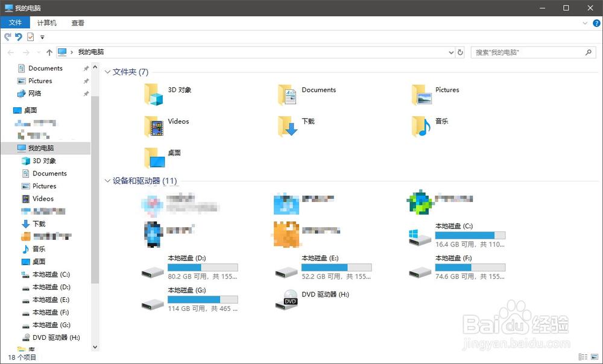Click the Undo icon in the quick access toolbar
Image resolution: width=603 pixels, height=364 pixels.
[x=18, y=37]
